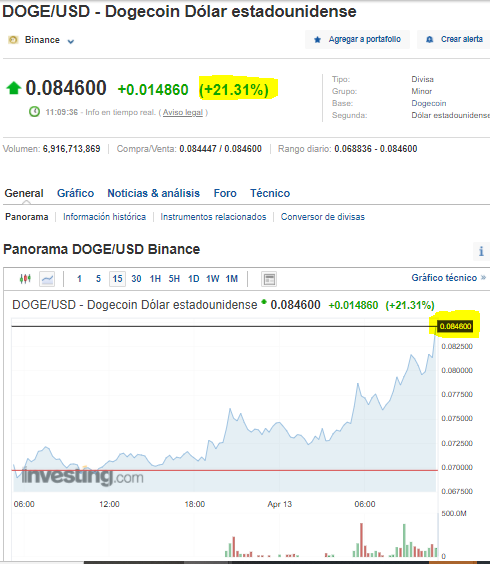The width and height of the screenshot is (490, 564).
Task: Switch to the Gráfico tab
Action: click(76, 193)
